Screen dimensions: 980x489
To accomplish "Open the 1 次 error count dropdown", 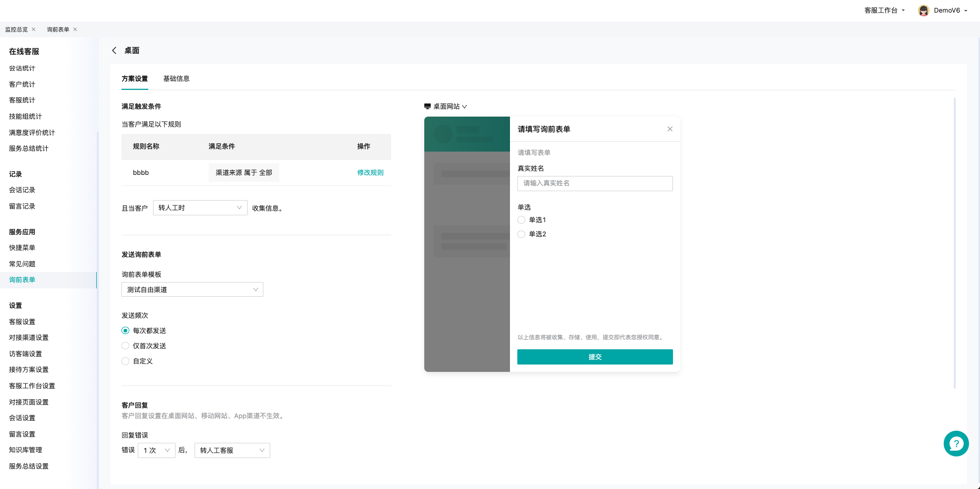I will click(156, 450).
